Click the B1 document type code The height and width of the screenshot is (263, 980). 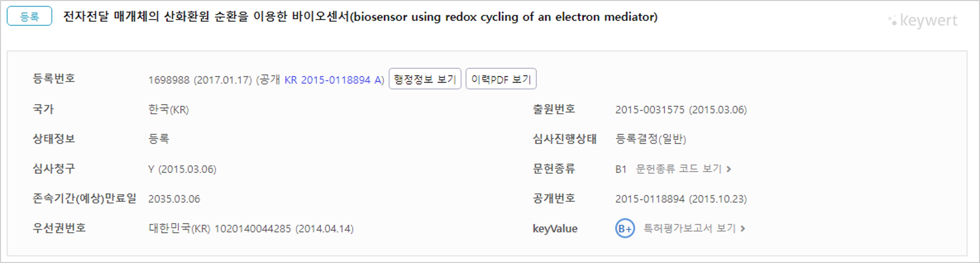(620, 169)
